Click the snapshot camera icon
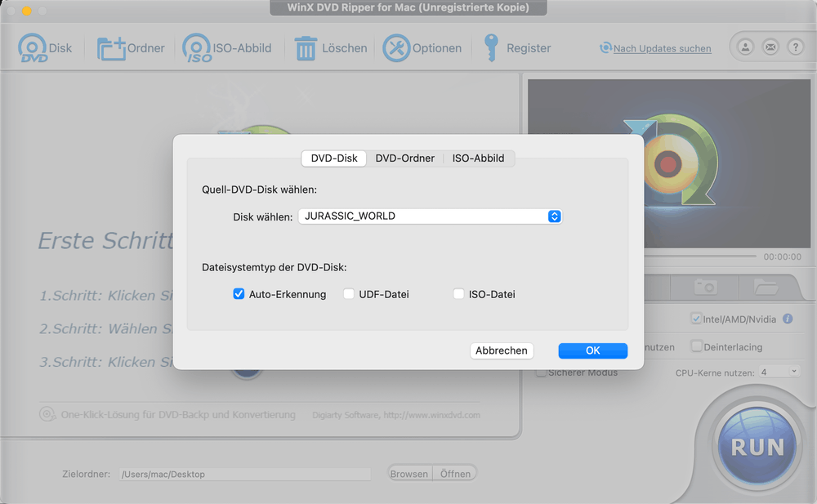 pyautogui.click(x=706, y=287)
